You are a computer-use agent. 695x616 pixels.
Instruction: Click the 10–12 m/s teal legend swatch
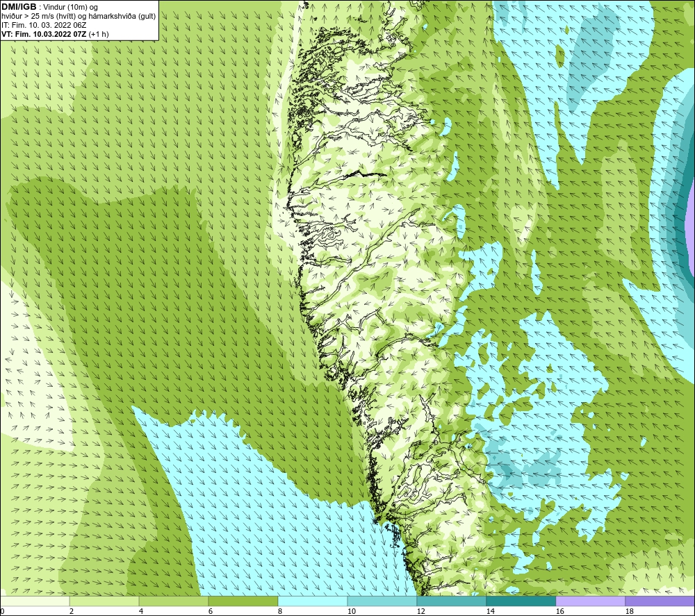tap(382, 601)
